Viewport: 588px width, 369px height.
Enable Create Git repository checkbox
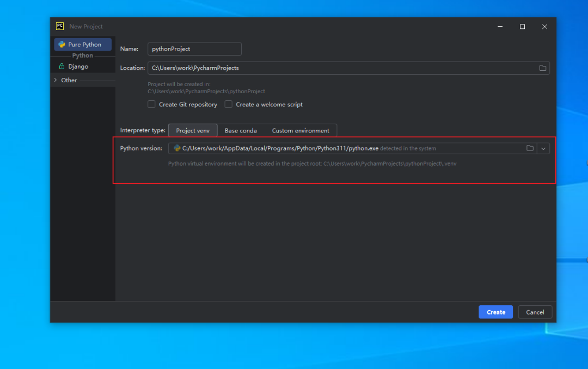[151, 104]
